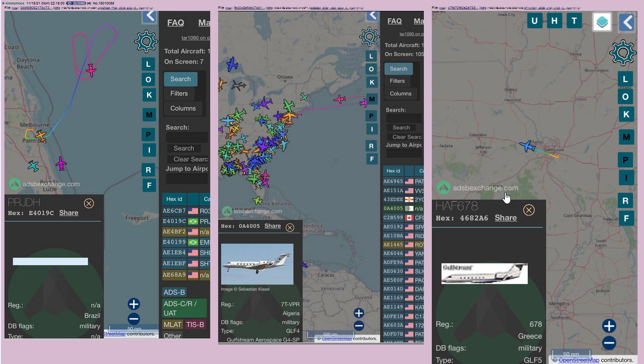Click MLAT legend swatch
This screenshot has height=364, width=644.
pyautogui.click(x=173, y=325)
